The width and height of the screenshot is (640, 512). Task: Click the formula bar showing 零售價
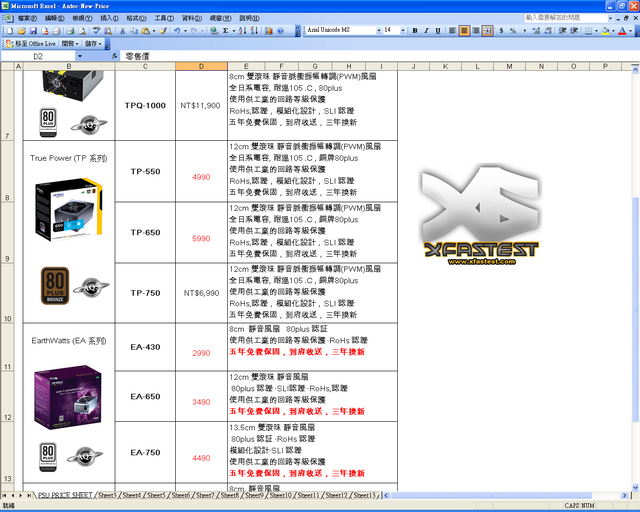click(x=379, y=56)
